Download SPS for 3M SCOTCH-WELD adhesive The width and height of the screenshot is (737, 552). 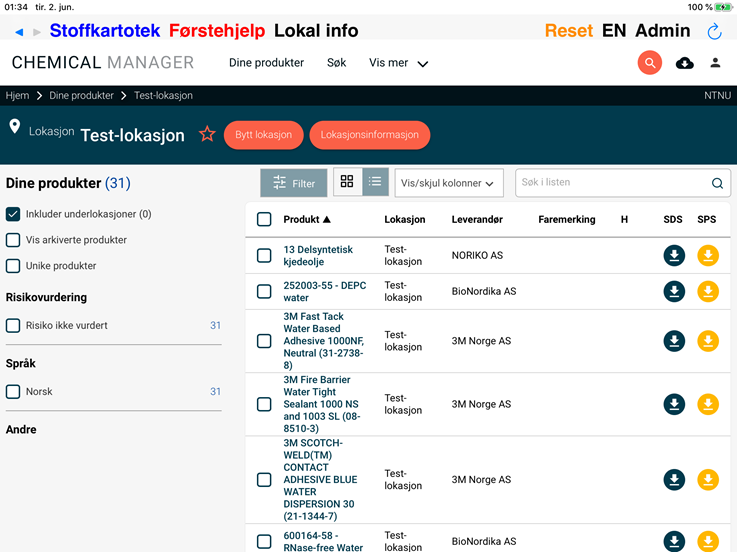pos(707,480)
